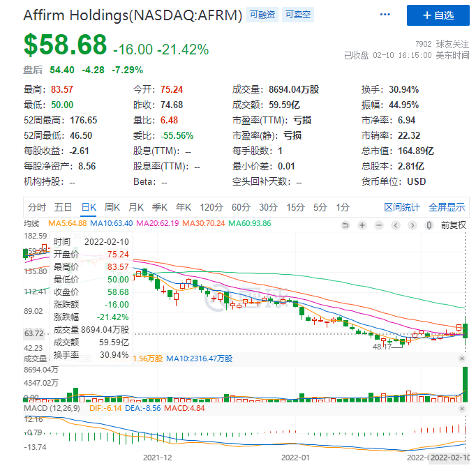Viewport: 476px width, 468px height.
Task: Zoom in chart with plus icon
Action: pyautogui.click(x=362, y=225)
